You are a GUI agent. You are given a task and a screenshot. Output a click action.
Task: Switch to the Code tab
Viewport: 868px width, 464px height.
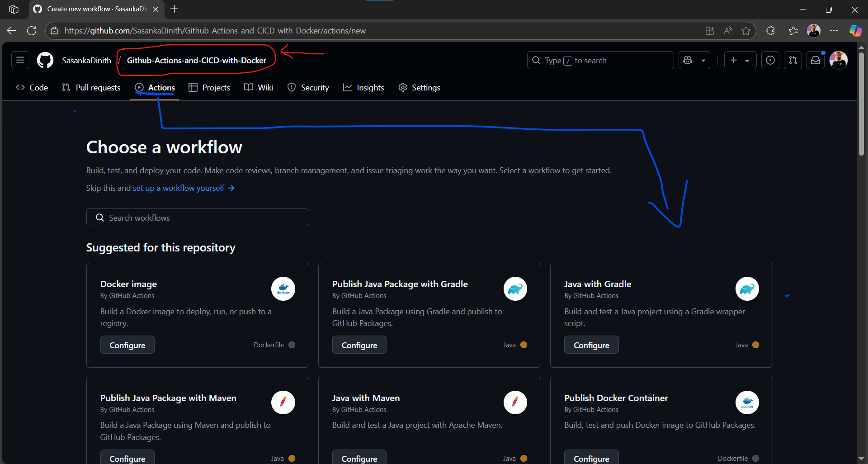point(32,88)
